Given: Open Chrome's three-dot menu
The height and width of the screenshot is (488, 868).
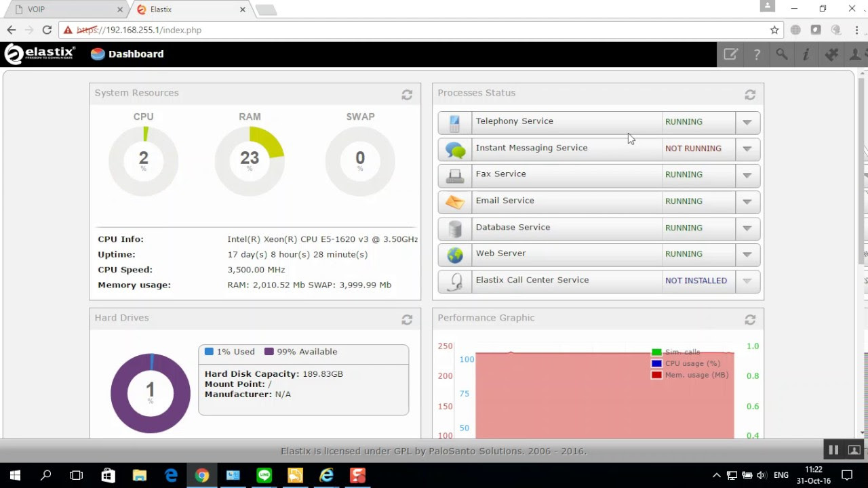Looking at the screenshot, I should point(857,30).
